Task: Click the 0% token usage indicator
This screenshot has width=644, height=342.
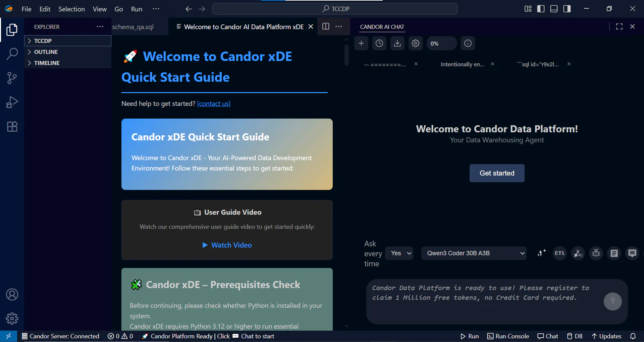Action: tap(441, 43)
